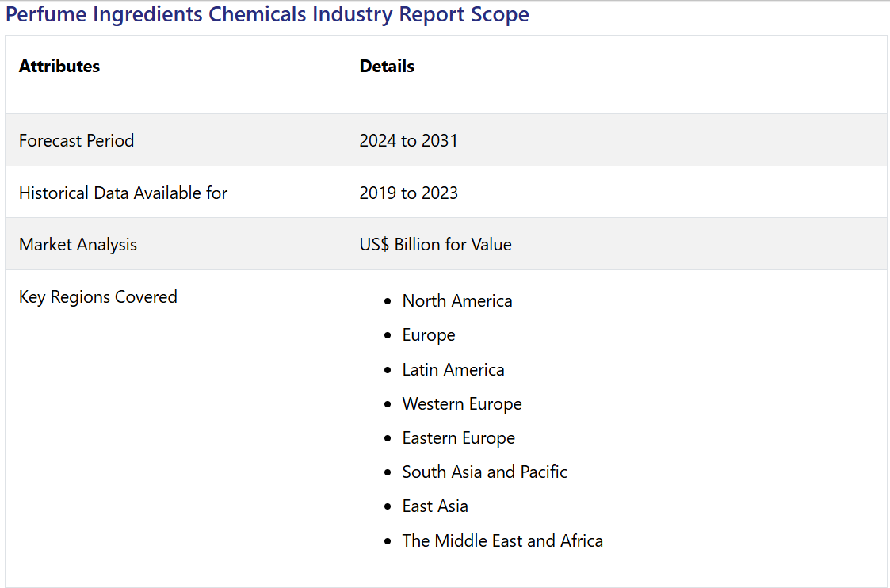Image resolution: width=890 pixels, height=588 pixels.
Task: Select Latin America in region list
Action: tap(453, 369)
